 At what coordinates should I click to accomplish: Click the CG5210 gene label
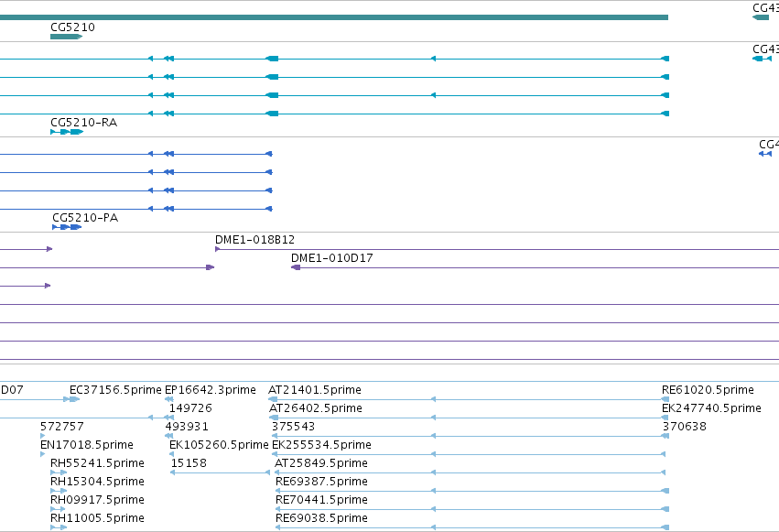point(72,27)
